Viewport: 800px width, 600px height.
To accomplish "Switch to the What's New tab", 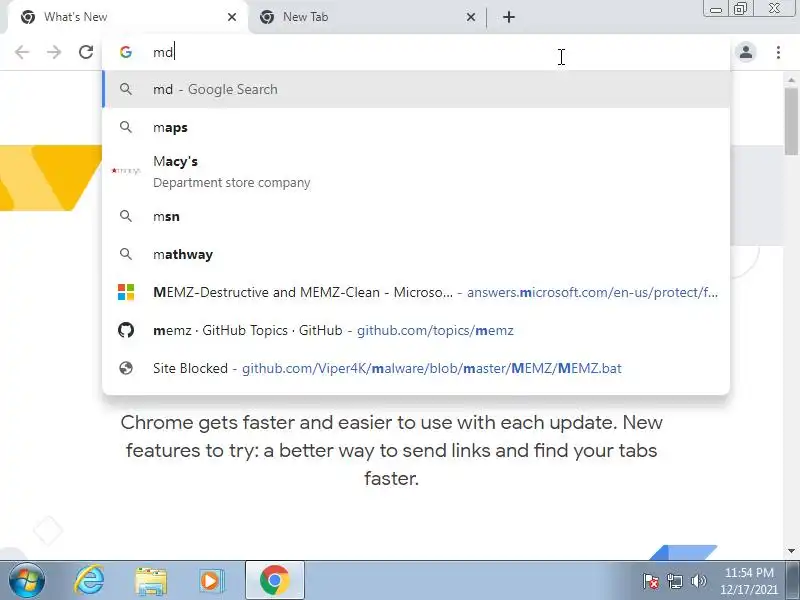I will point(128,17).
